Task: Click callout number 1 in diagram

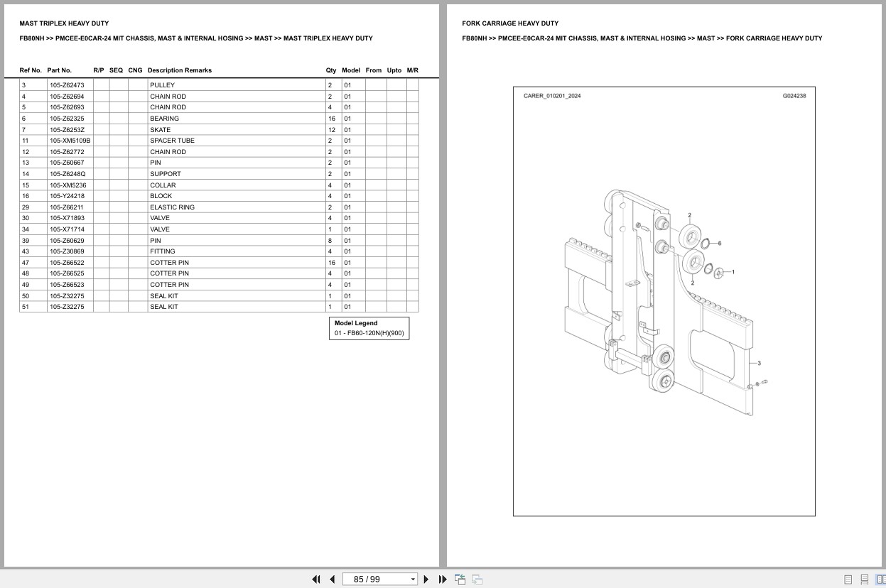Action: point(733,272)
